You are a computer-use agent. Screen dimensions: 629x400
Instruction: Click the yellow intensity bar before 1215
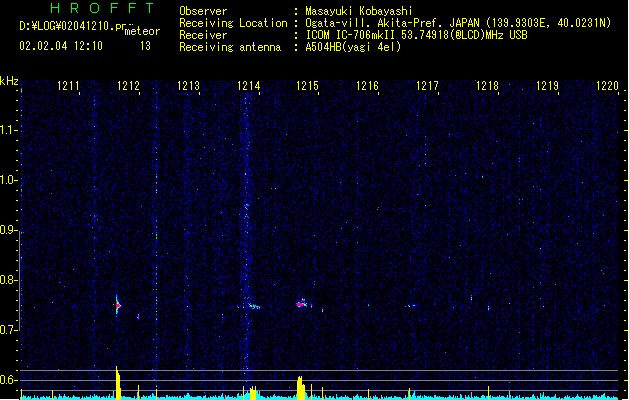[301, 388]
